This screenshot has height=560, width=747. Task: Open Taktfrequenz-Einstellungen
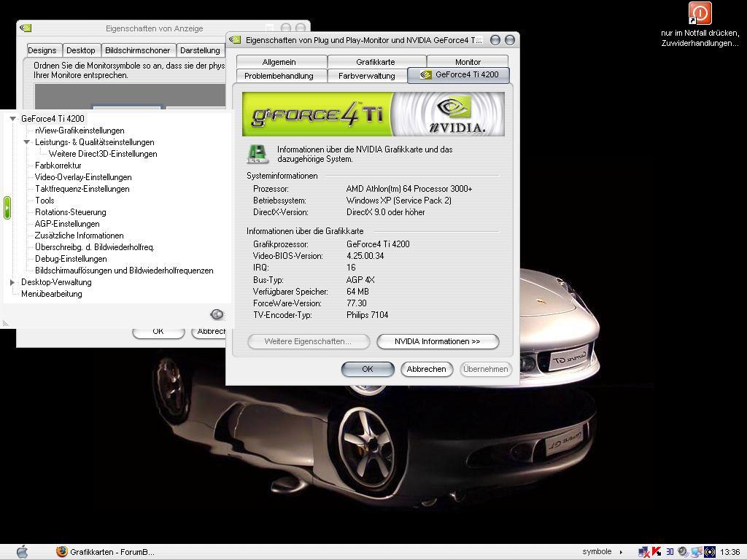tap(82, 189)
